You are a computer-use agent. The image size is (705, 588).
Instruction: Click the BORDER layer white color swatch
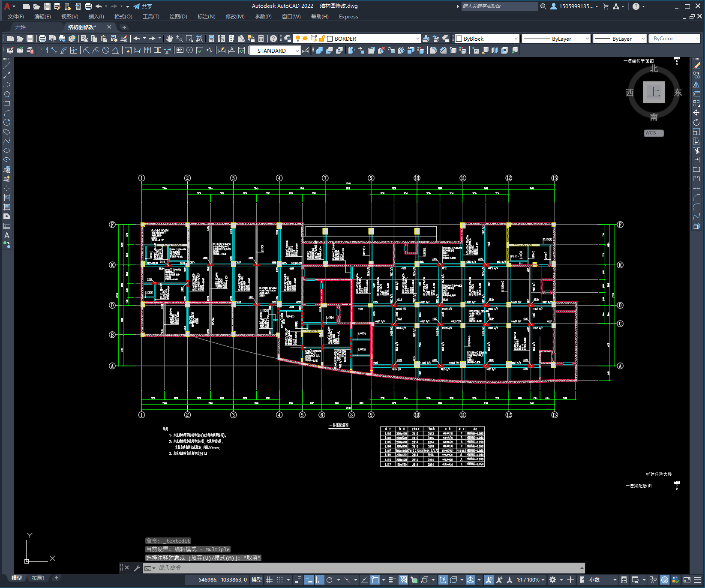point(330,39)
